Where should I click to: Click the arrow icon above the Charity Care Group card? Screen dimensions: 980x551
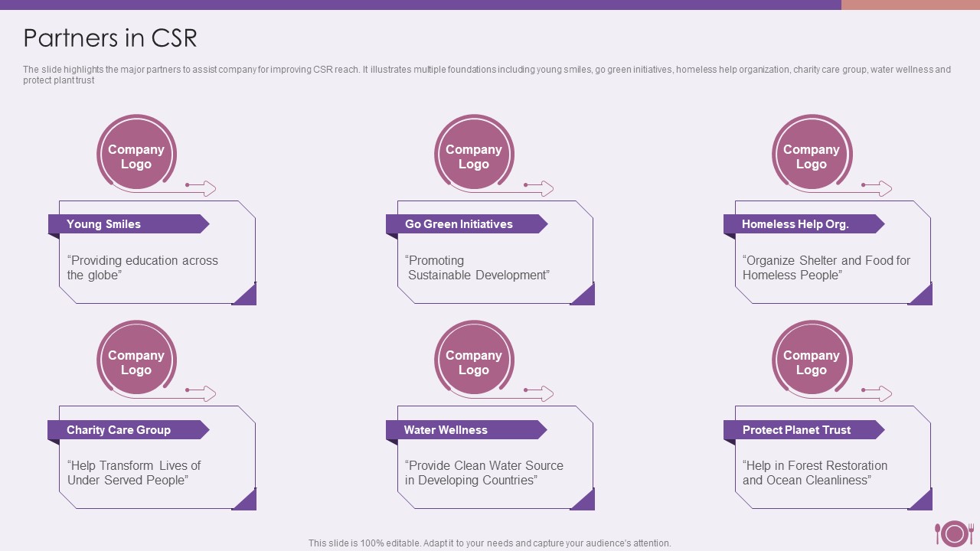pos(201,393)
